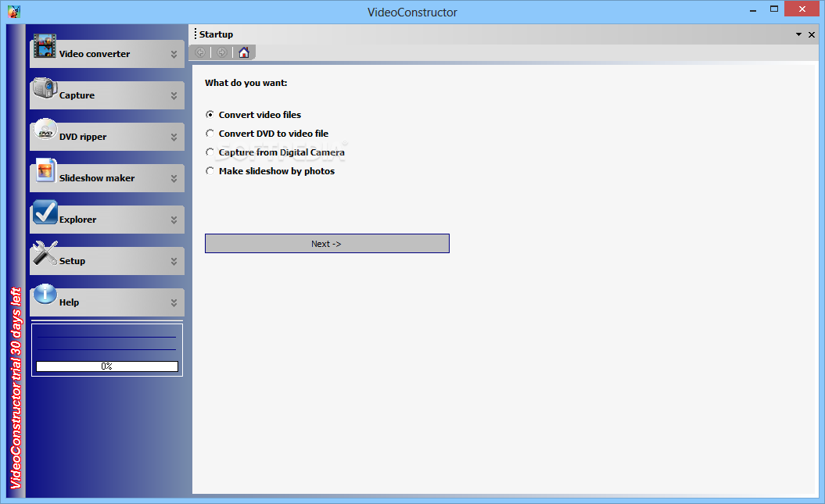This screenshot has width=825, height=504.
Task: Click the trial 30 days left banner
Action: click(16, 388)
